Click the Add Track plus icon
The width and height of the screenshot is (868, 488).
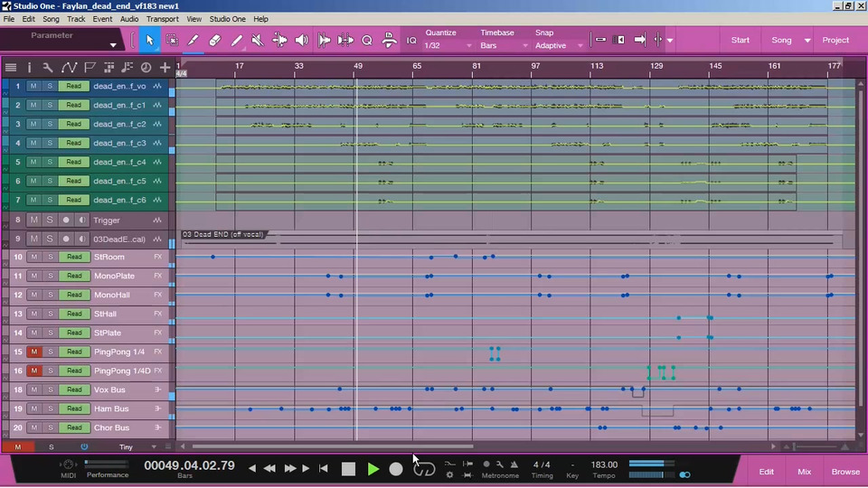click(x=165, y=68)
